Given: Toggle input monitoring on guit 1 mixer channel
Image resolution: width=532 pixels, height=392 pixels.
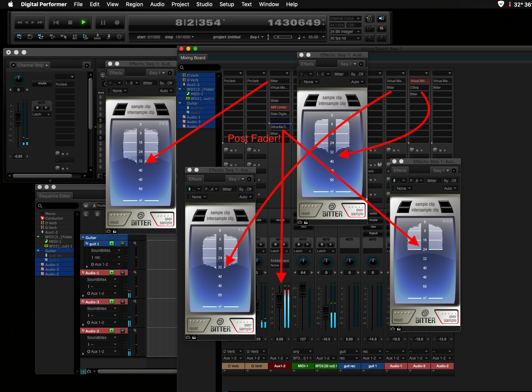Looking at the screenshot, I should 373,233.
